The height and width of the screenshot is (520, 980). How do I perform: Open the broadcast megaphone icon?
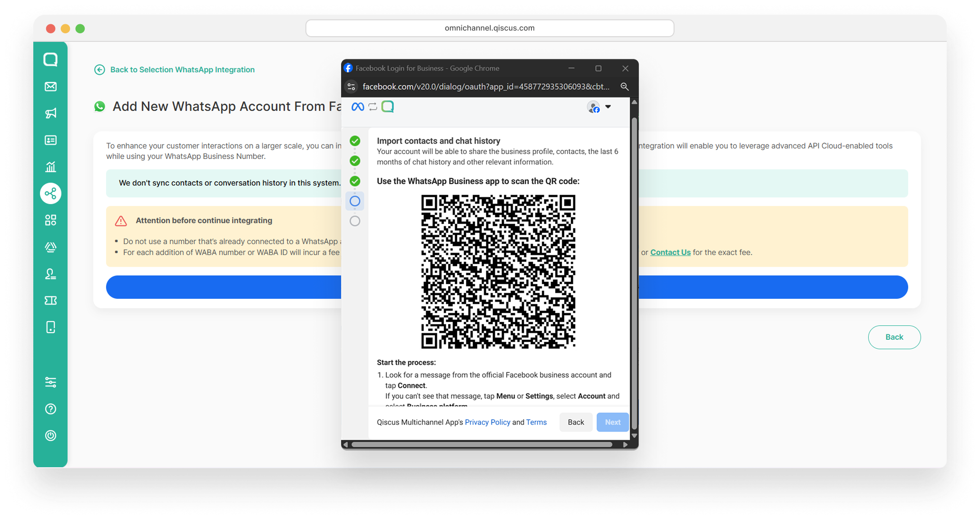coord(50,113)
